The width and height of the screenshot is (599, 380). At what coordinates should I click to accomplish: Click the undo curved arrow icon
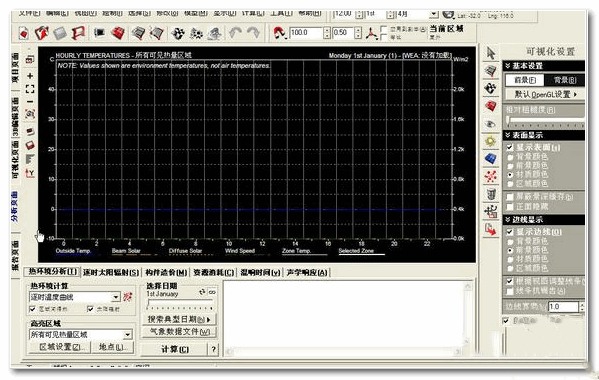click(x=235, y=33)
